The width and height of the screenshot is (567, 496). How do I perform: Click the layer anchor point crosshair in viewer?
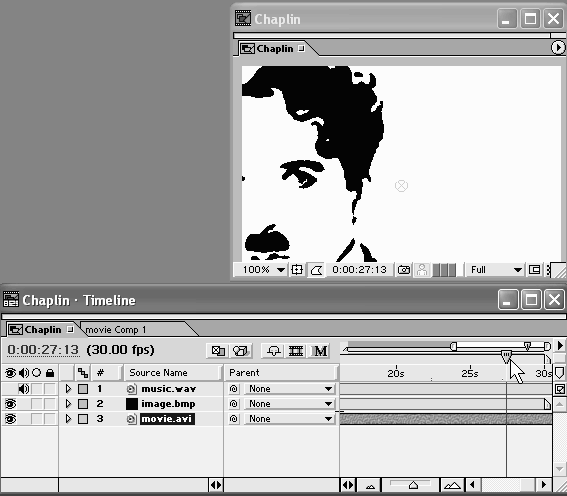tap(401, 186)
